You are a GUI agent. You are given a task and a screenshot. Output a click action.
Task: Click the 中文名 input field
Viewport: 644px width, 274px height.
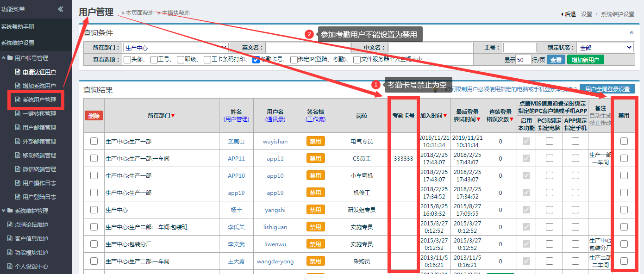coord(430,48)
